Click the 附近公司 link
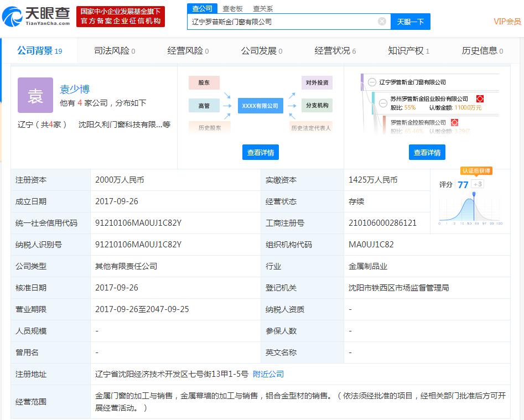 click(268, 374)
